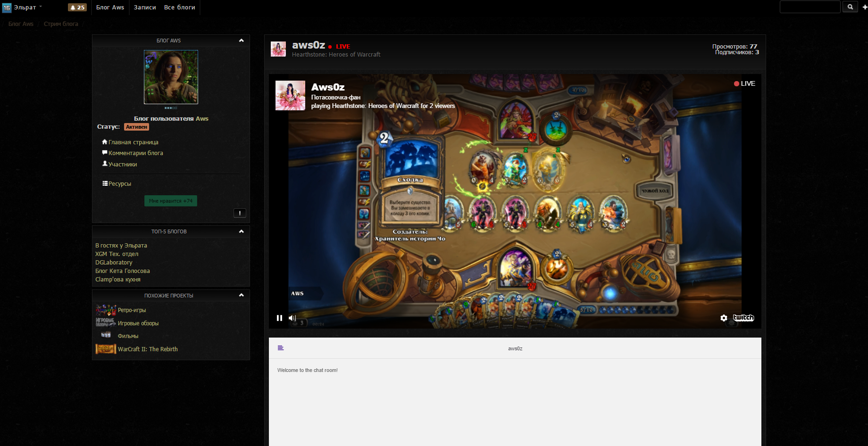Click the Просмотров: 77 counter
Image resolution: width=868 pixels, height=446 pixels.
point(734,46)
